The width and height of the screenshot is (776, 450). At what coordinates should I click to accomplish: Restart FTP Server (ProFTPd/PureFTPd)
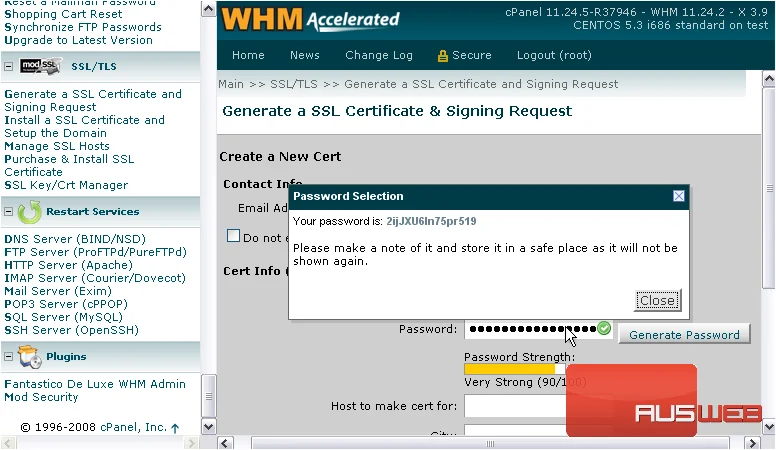[x=95, y=252]
